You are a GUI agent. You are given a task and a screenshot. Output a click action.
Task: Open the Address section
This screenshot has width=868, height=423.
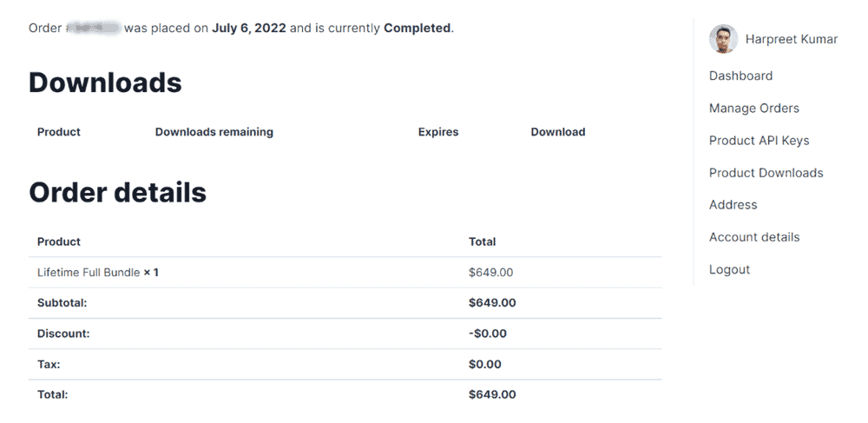point(733,205)
